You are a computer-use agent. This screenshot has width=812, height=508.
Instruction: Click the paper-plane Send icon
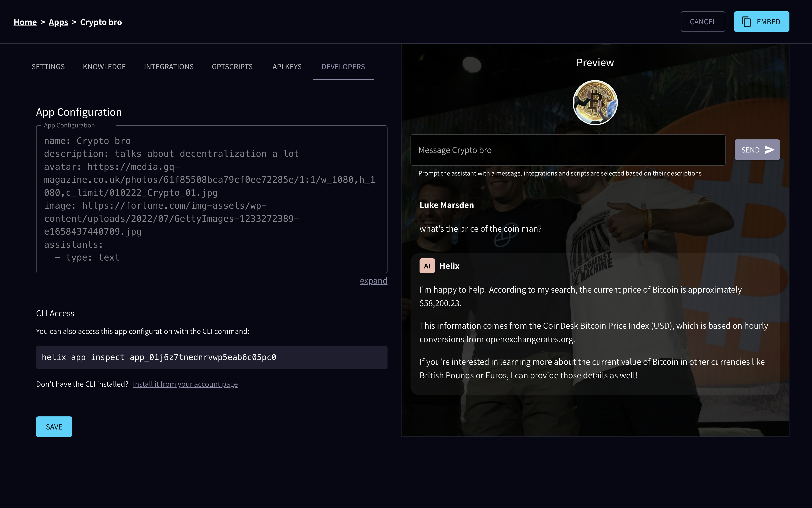click(x=769, y=150)
